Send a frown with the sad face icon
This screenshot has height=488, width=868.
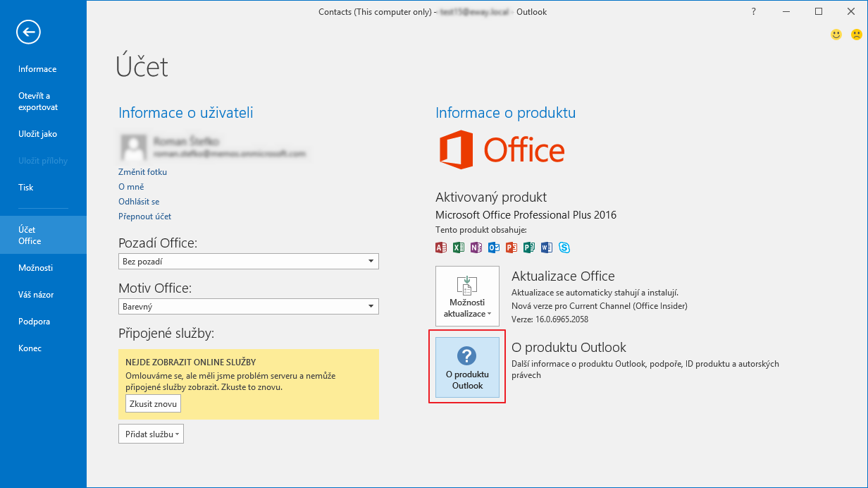click(856, 34)
